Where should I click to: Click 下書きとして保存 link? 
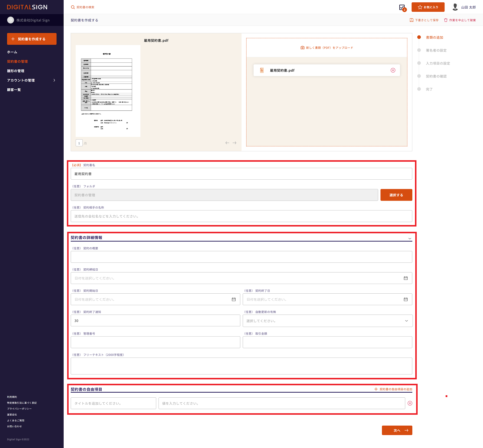(x=424, y=20)
